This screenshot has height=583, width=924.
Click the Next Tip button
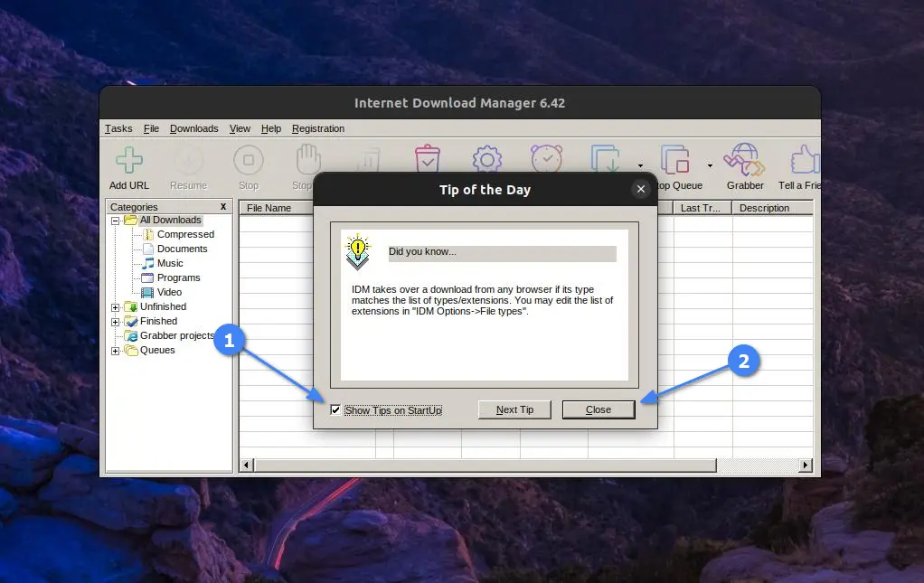[x=514, y=409]
